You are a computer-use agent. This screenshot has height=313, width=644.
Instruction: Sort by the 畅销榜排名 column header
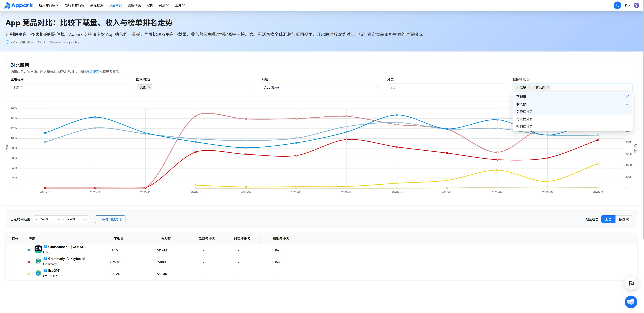[x=281, y=239]
